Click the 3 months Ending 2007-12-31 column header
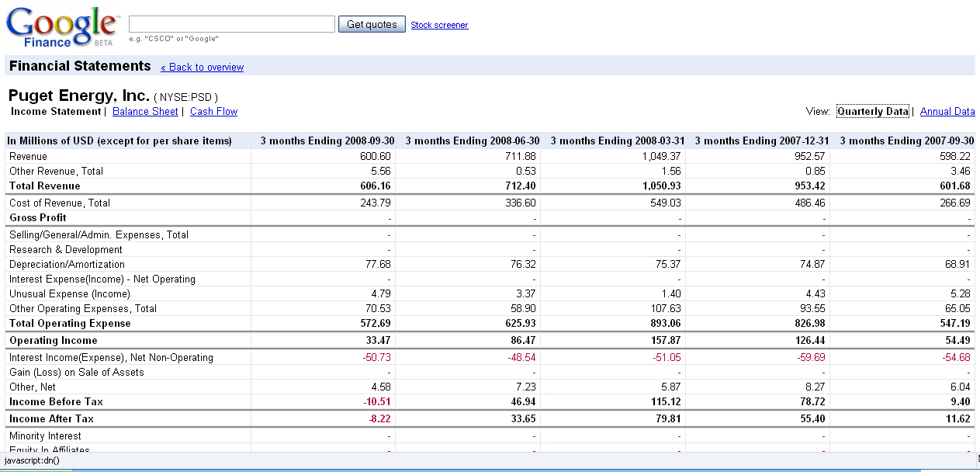980x472 pixels. (763, 141)
